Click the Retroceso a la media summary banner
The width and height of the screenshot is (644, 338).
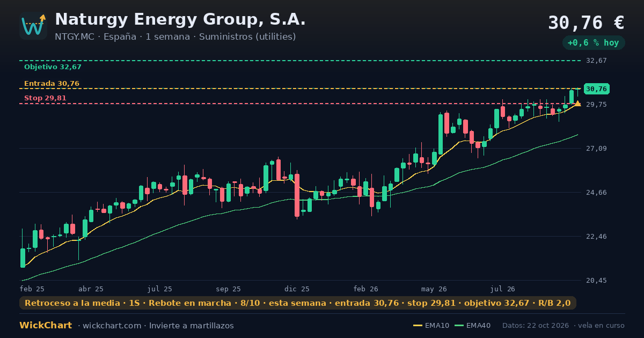298,303
